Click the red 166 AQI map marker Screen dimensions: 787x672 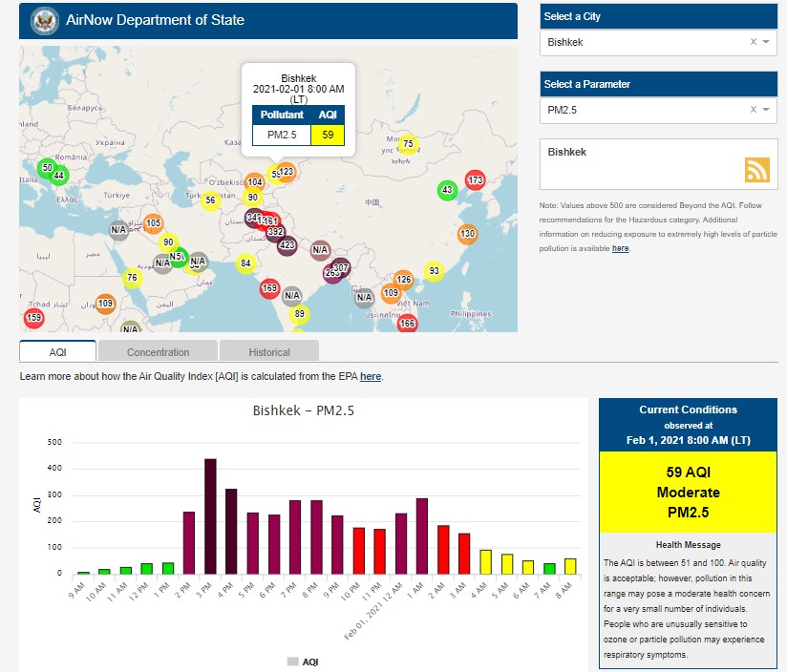point(407,324)
